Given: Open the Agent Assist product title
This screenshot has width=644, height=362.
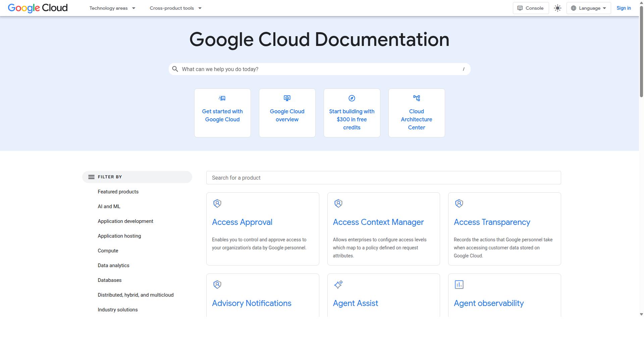Looking at the screenshot, I should pyautogui.click(x=356, y=303).
